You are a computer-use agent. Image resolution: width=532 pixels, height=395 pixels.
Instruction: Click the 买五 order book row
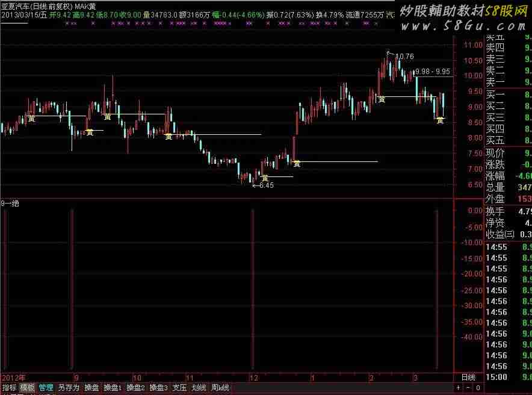tap(509, 140)
